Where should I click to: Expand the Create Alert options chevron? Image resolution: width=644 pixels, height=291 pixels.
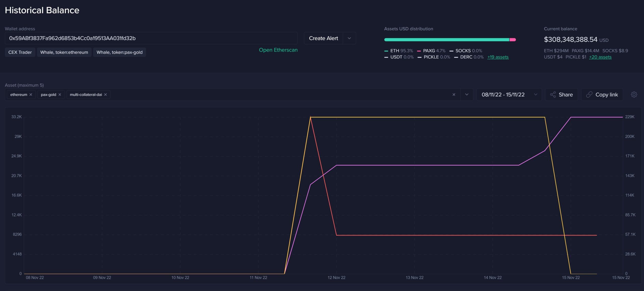349,38
